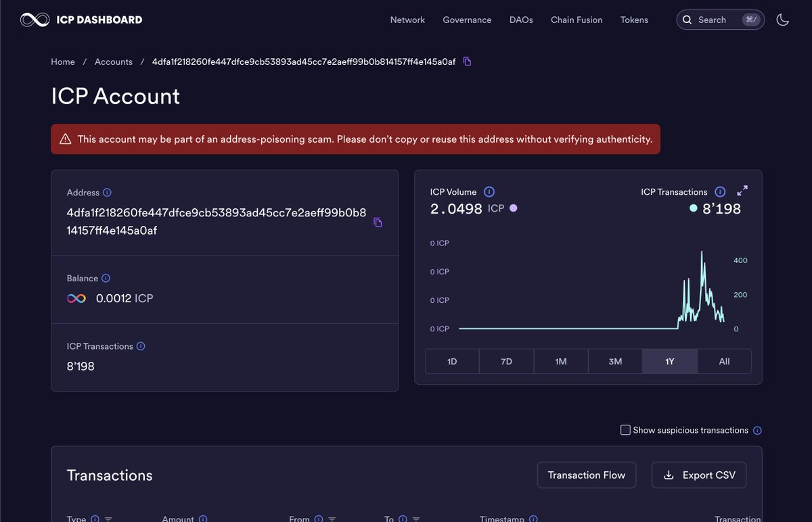Open the Transaction Flow view
Screen dimensions: 812x522
coord(586,475)
